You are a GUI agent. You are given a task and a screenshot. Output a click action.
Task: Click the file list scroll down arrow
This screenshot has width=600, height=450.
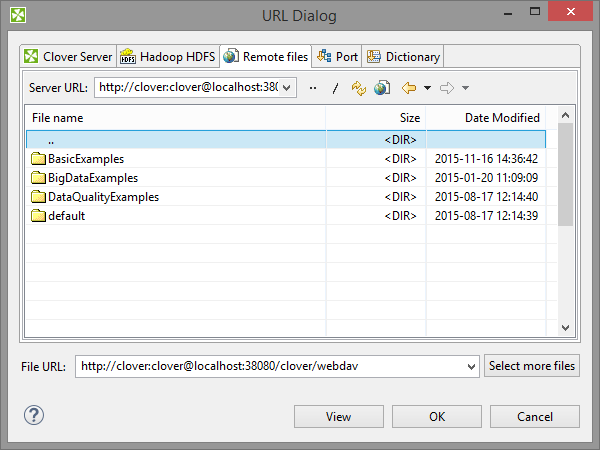tap(566, 328)
